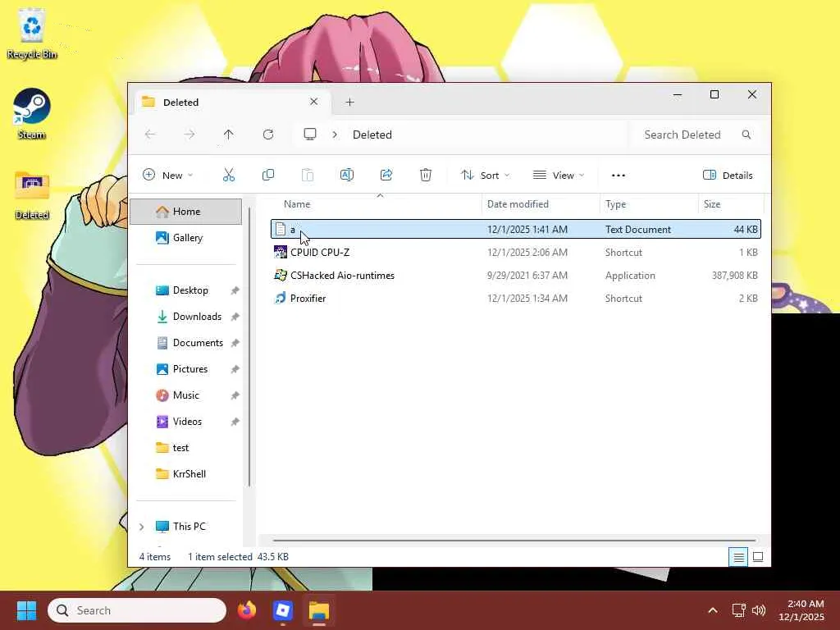
Task: Click the This PC monitor icon in address bar
Action: 309,135
